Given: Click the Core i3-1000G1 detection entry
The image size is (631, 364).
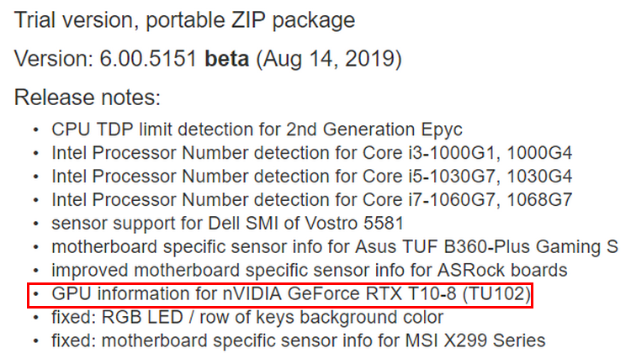Looking at the screenshot, I should coord(312,153).
